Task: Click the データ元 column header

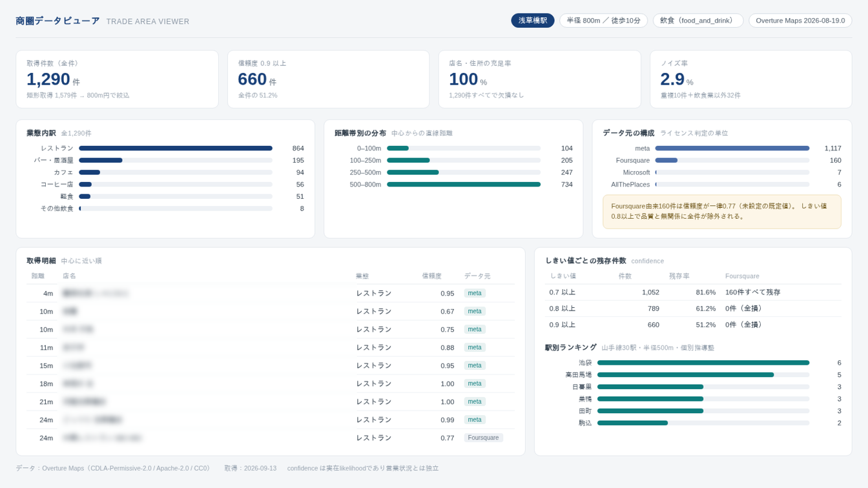Action: [x=477, y=276]
